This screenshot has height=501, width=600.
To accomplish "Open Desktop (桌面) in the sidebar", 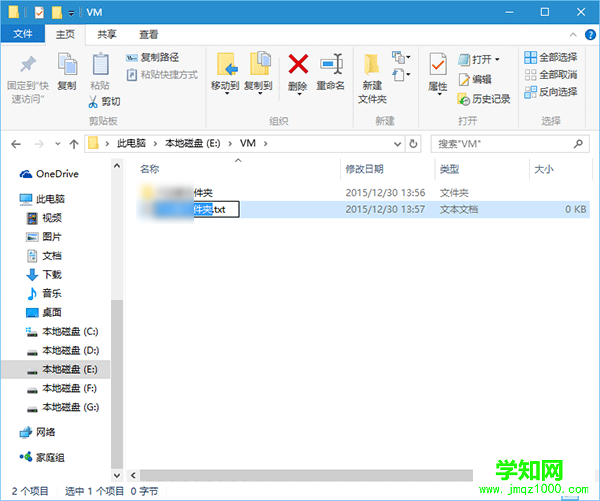I will (x=44, y=312).
